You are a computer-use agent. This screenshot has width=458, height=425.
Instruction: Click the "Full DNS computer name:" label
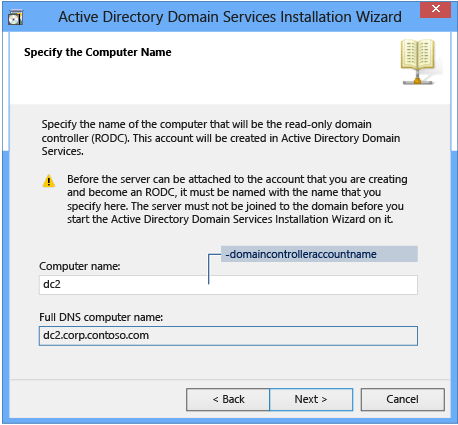(101, 317)
